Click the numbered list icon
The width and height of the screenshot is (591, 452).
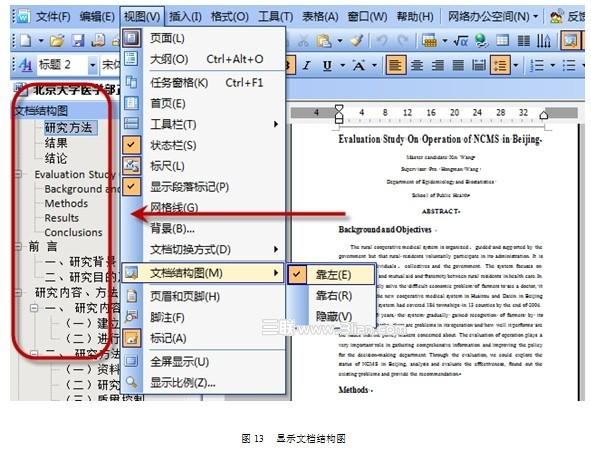click(536, 66)
